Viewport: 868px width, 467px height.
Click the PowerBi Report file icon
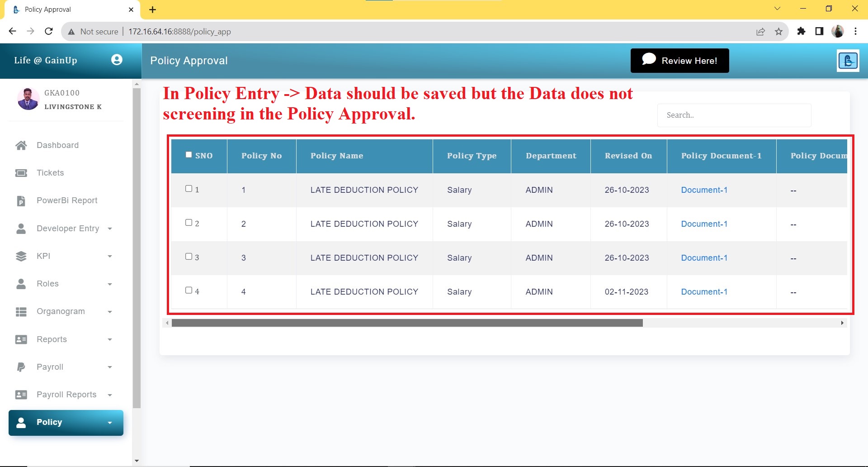click(21, 201)
